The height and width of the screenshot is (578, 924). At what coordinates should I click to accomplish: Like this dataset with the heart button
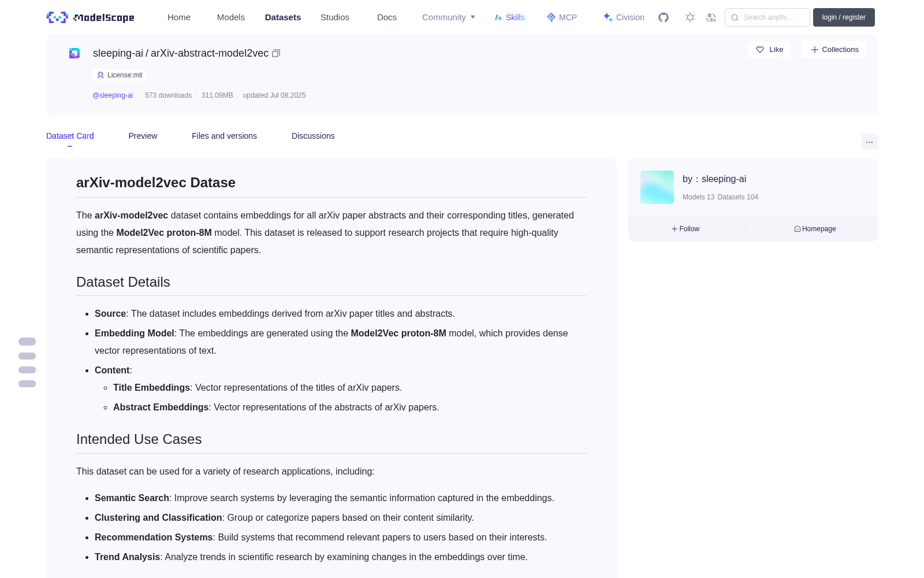(769, 50)
